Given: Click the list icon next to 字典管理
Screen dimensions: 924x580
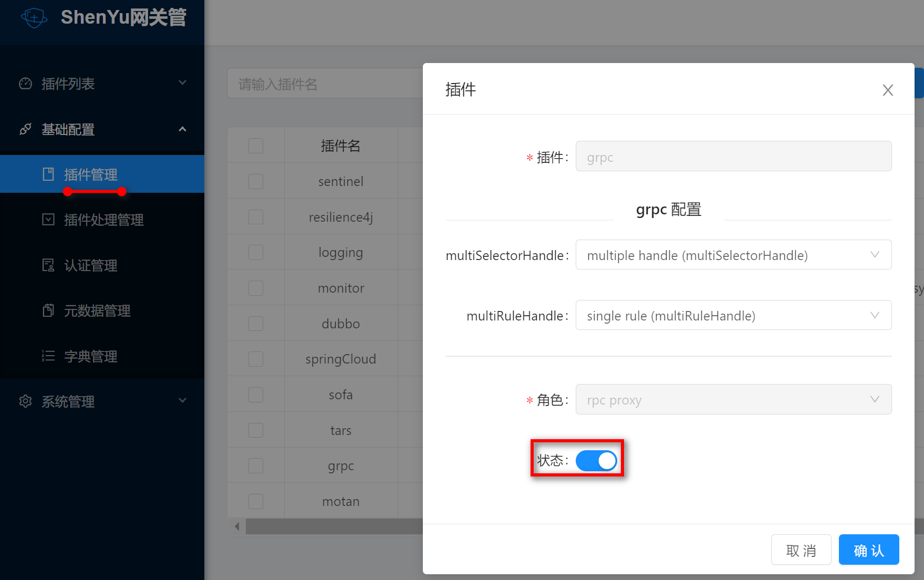Looking at the screenshot, I should 48,356.
